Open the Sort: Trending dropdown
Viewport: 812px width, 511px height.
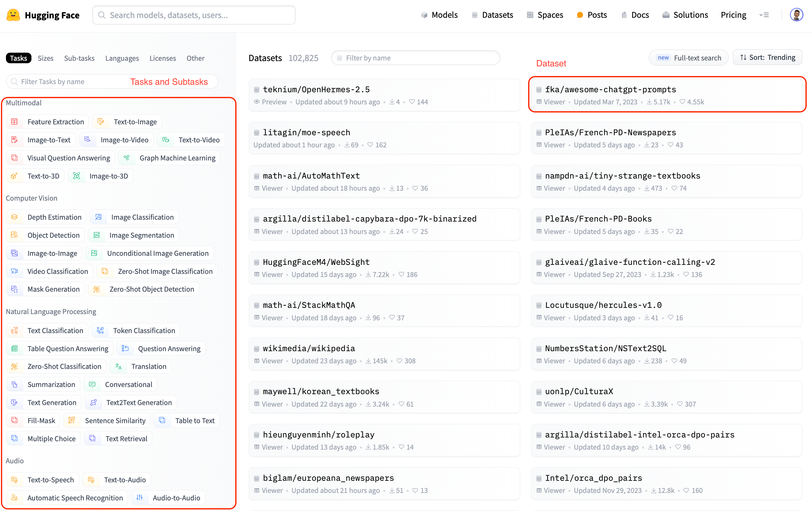(x=767, y=58)
